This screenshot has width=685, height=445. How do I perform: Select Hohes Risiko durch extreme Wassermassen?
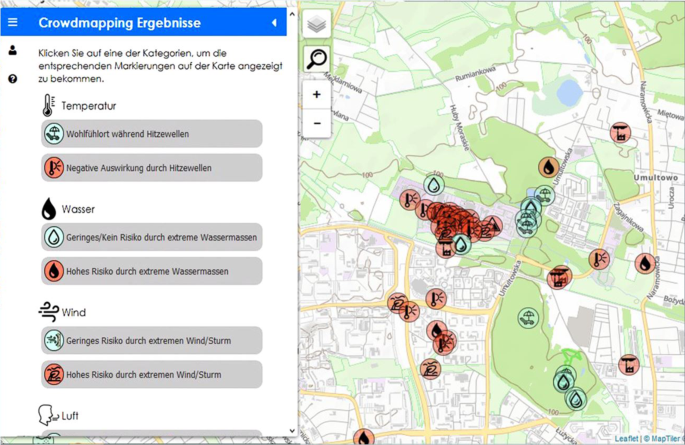[x=152, y=271]
